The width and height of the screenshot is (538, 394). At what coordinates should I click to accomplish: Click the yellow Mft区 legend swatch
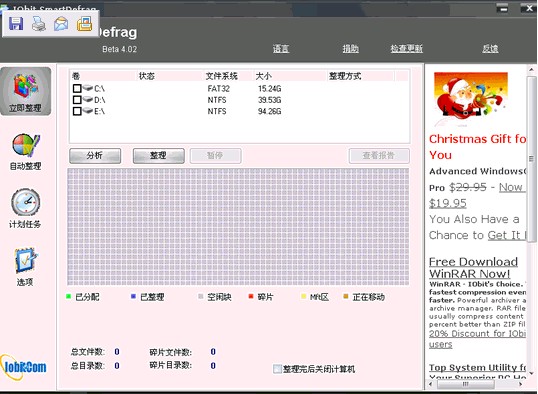[x=303, y=296]
